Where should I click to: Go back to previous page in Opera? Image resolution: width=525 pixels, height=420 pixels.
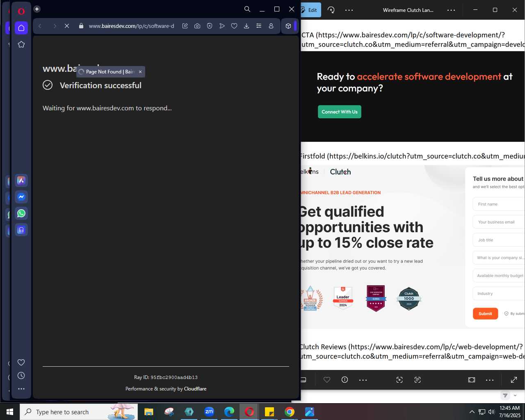40,26
